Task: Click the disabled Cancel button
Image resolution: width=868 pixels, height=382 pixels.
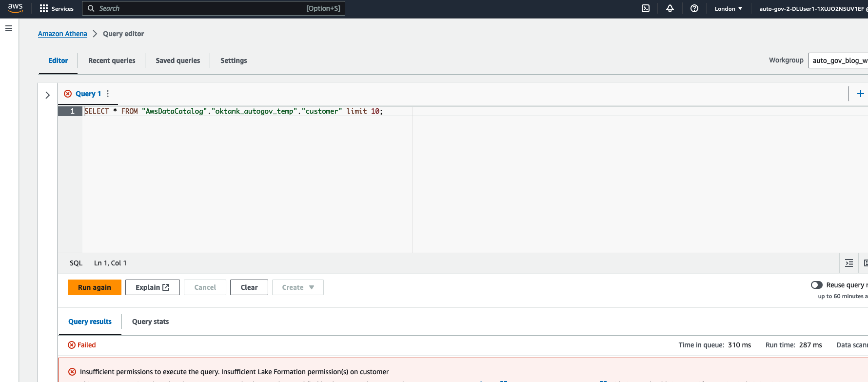Action: [205, 287]
